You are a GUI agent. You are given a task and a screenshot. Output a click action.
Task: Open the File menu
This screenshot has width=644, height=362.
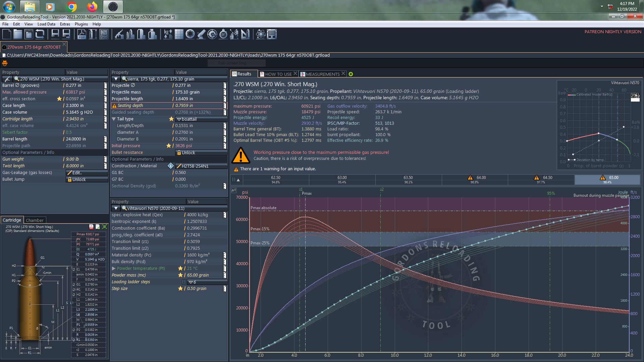5,24
